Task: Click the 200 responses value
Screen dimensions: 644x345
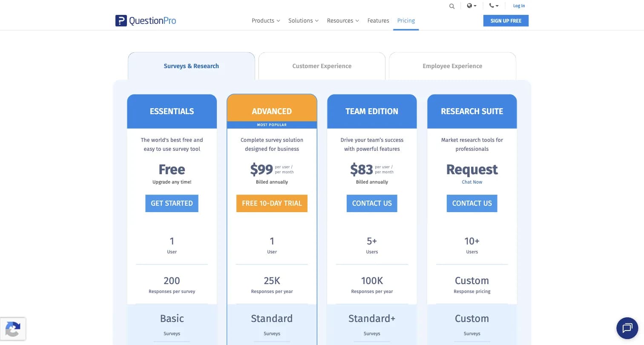Action: (172, 281)
